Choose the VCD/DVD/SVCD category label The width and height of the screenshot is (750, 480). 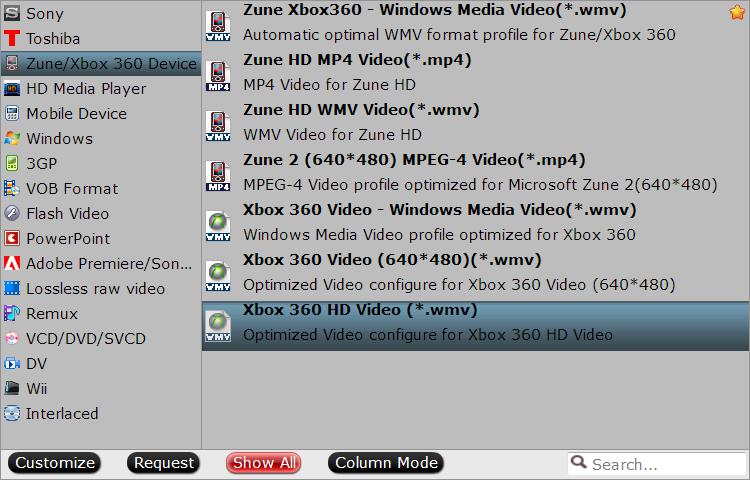coord(86,338)
